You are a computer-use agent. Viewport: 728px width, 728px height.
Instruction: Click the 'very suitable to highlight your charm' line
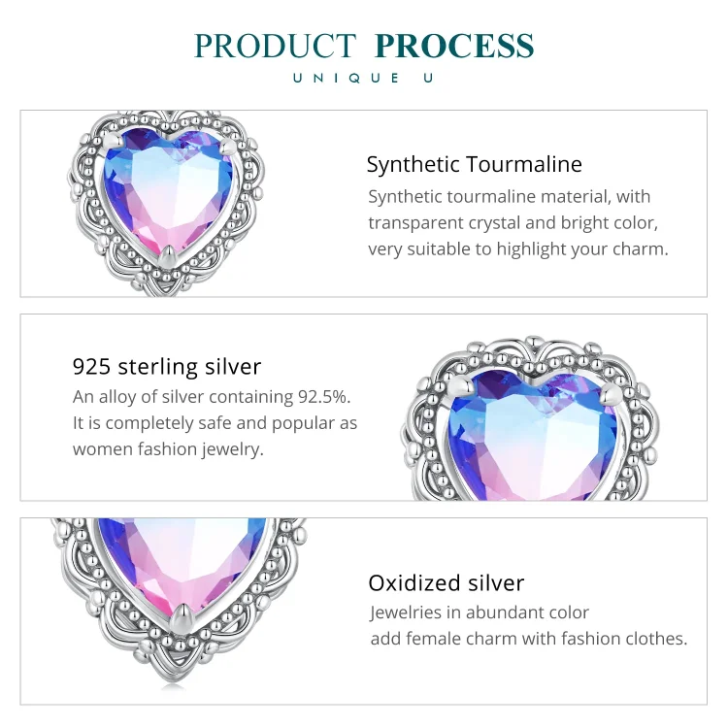tap(518, 248)
